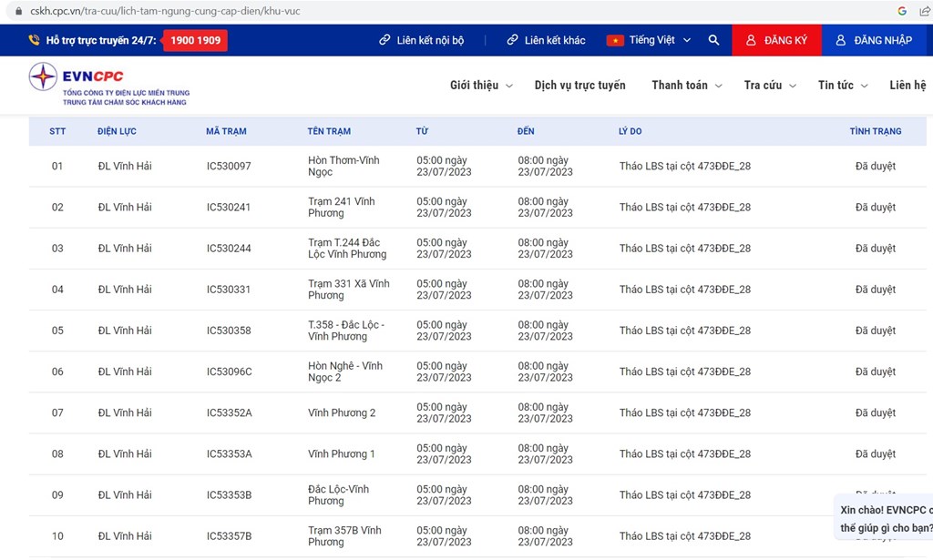The image size is (933, 560).
Task: Open Dịch vụ trực tuyến menu item
Action: pos(579,86)
